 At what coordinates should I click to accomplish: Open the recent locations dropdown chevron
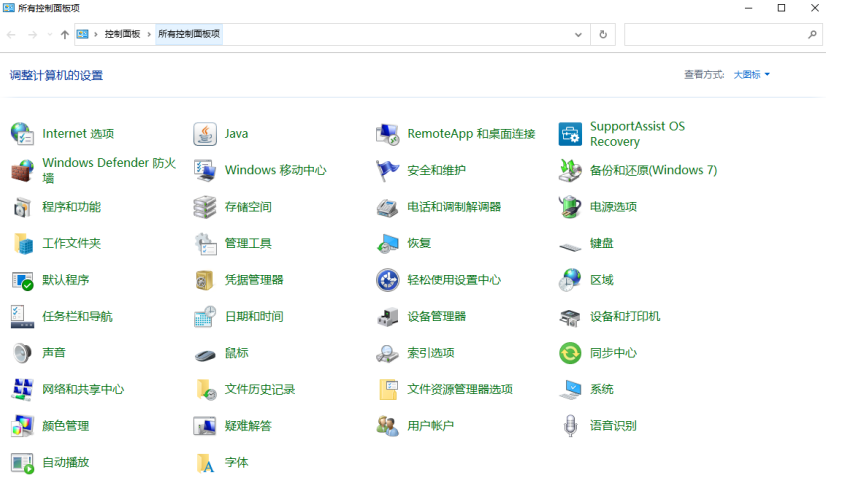click(49, 35)
